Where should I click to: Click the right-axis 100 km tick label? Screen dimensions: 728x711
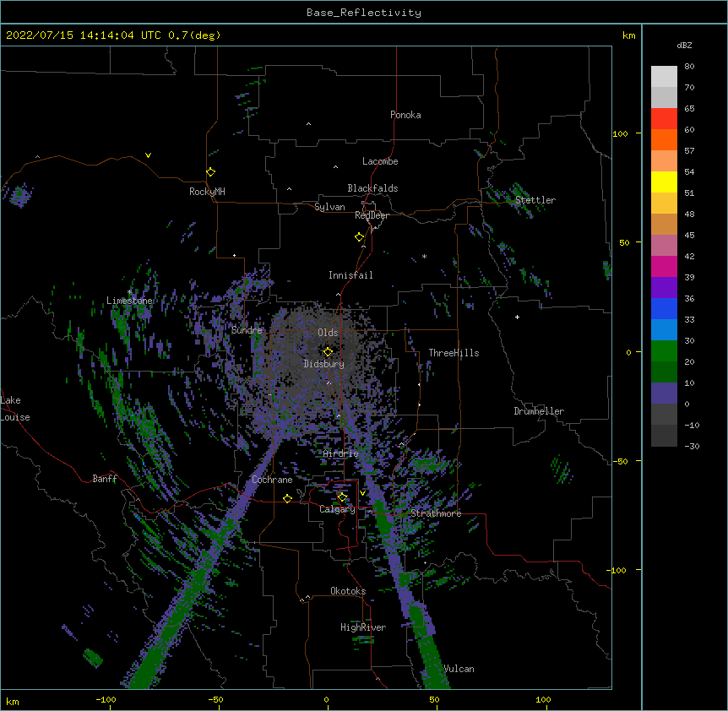tap(620, 133)
